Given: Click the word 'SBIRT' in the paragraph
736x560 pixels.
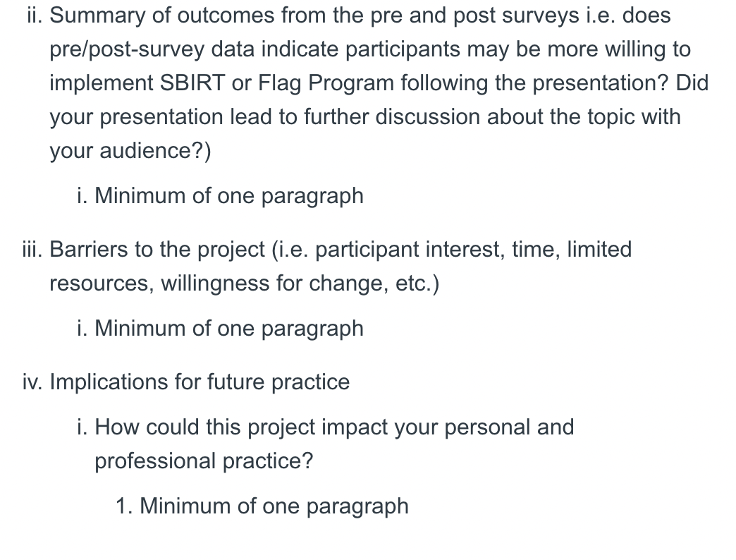Looking at the screenshot, I should coord(192,83).
